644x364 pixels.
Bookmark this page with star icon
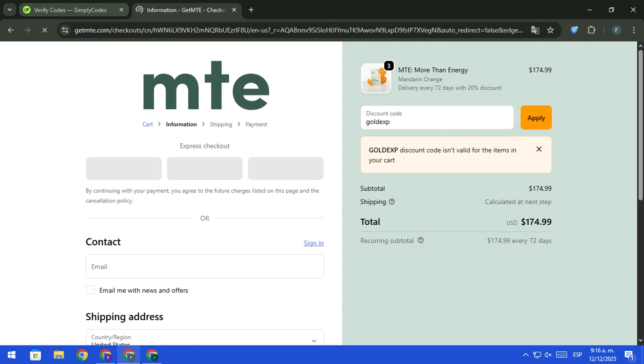click(x=550, y=30)
